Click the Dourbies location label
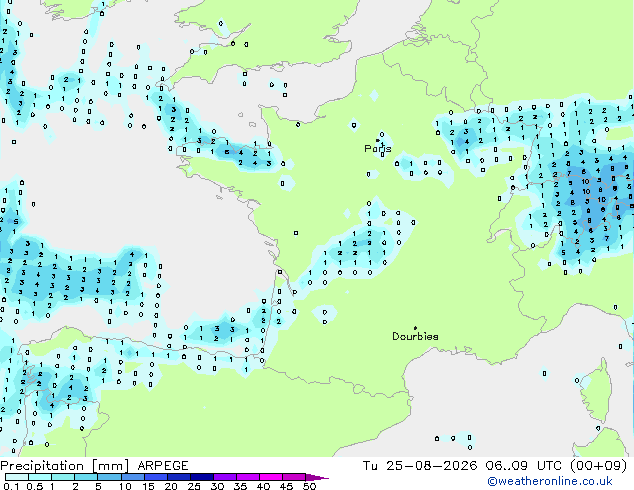This screenshot has width=634, height=490. click(x=415, y=336)
